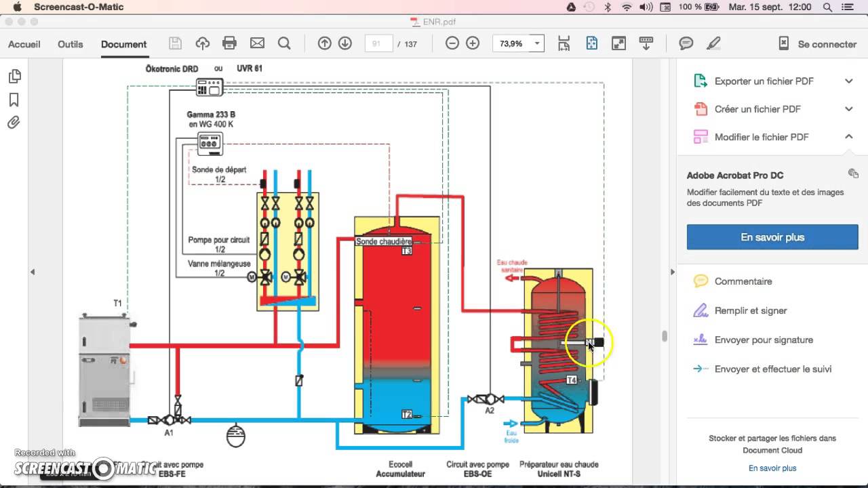Click the Remplir et signer pen icon

[x=701, y=310]
